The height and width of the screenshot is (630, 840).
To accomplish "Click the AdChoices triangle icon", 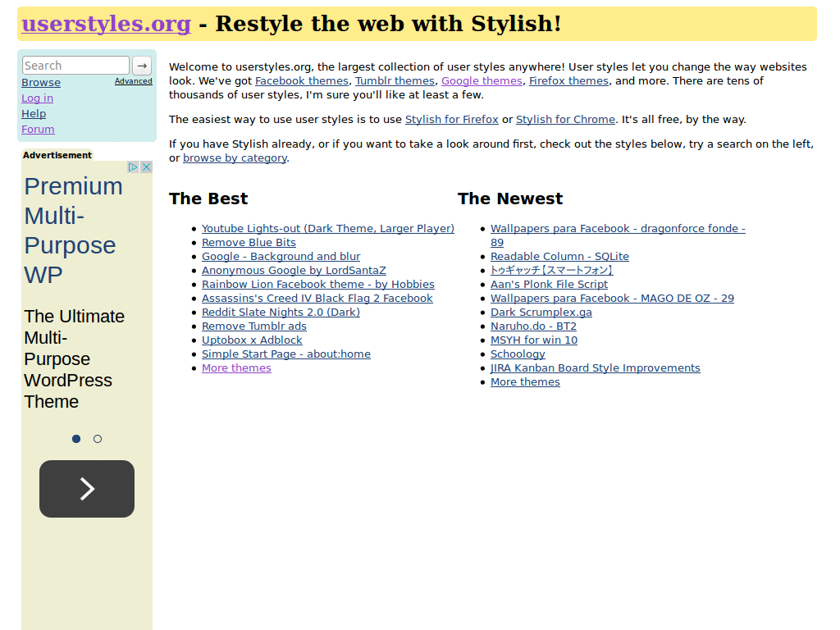I will point(133,167).
